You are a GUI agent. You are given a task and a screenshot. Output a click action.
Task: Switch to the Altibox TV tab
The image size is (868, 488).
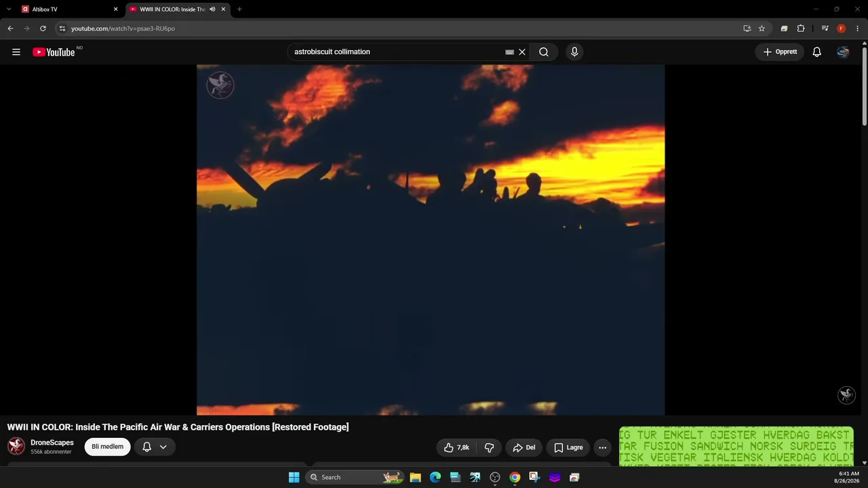(x=71, y=9)
